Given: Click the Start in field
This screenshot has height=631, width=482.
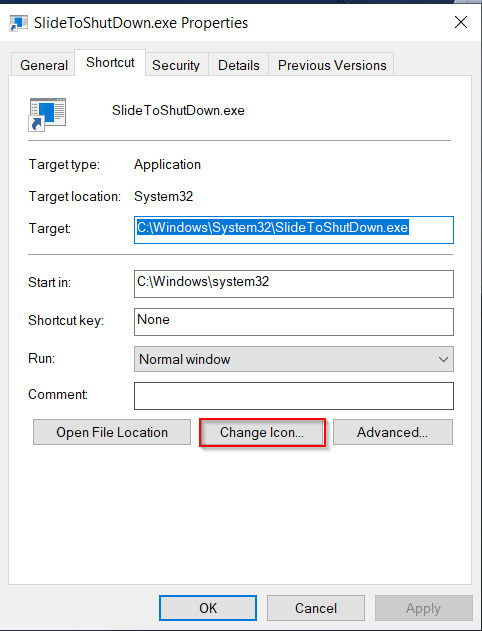Looking at the screenshot, I should point(294,284).
